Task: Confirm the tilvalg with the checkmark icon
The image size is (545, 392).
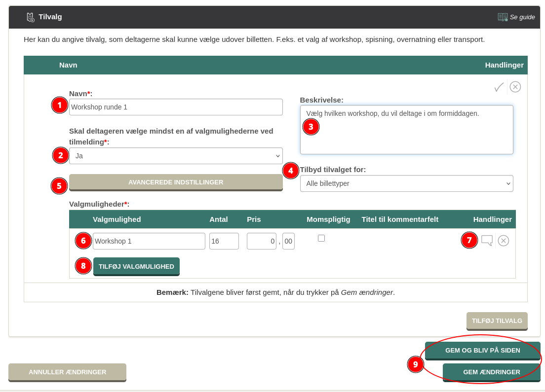Action: [x=499, y=87]
